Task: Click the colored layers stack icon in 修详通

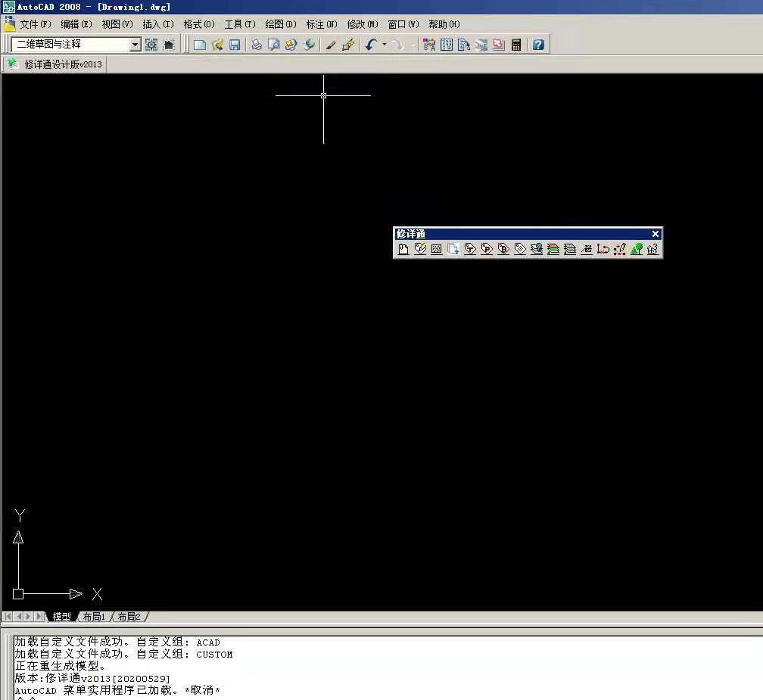Action: pos(553,249)
